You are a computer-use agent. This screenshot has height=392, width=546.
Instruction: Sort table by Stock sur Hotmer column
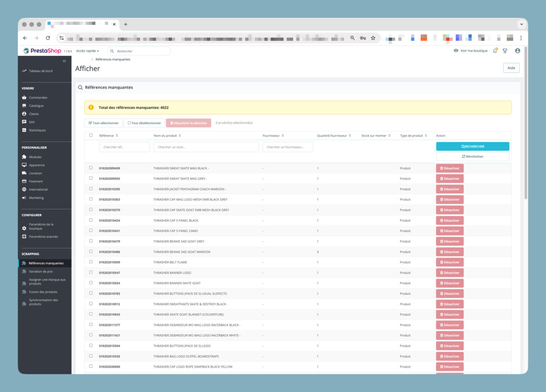point(390,136)
